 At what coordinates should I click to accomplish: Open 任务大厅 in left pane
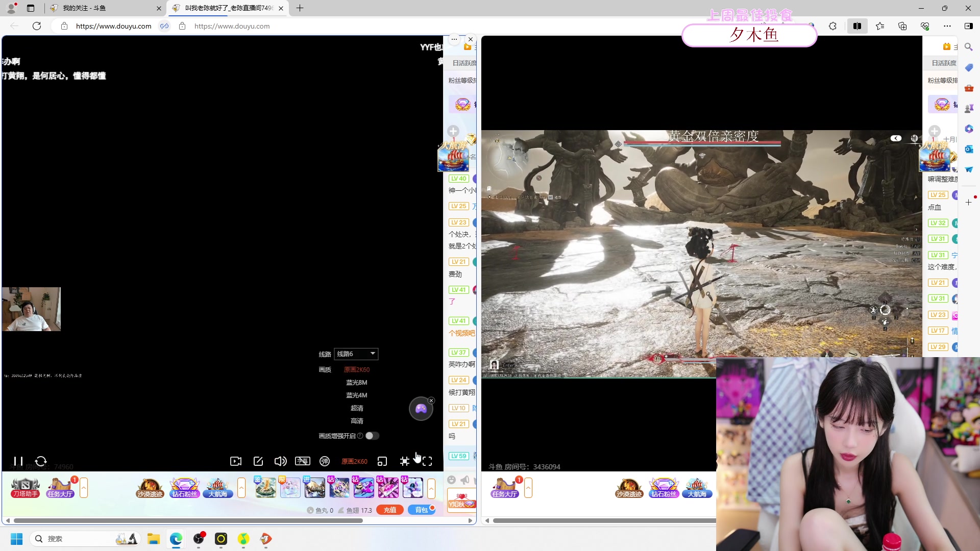click(x=60, y=488)
